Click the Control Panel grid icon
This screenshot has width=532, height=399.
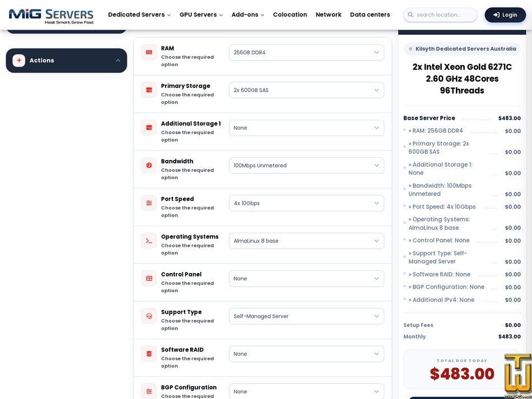[x=149, y=278]
